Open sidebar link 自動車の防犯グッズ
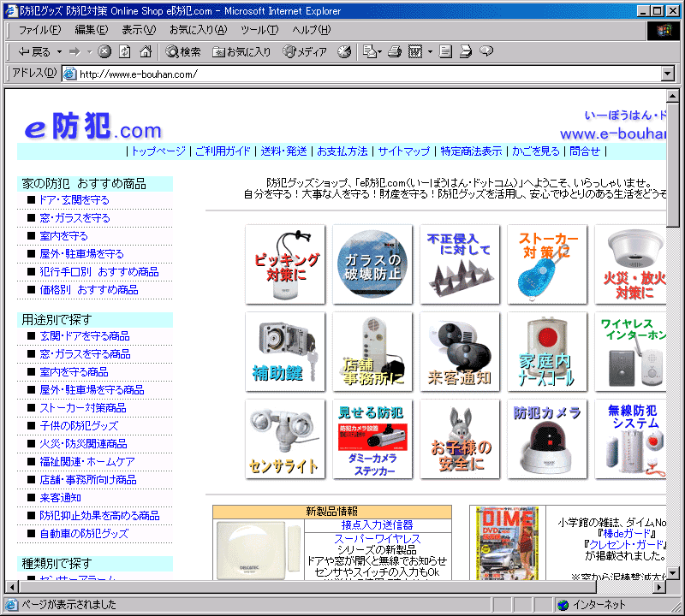Screen dimensions: 685x616 coord(84,534)
